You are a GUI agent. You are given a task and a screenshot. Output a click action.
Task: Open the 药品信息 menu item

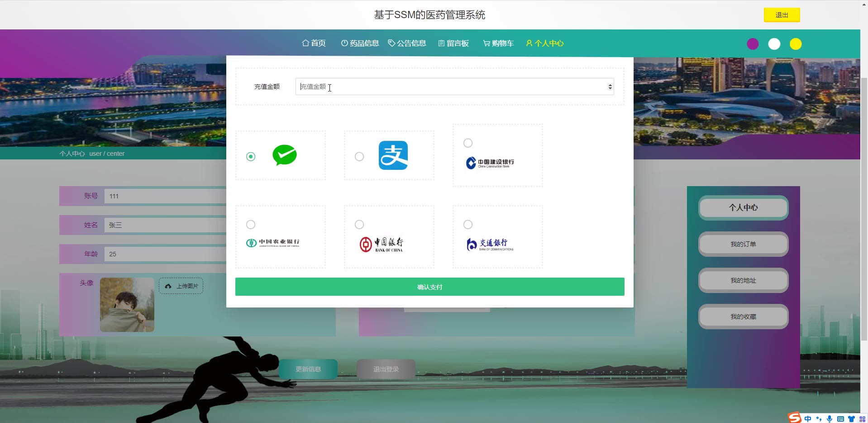360,43
